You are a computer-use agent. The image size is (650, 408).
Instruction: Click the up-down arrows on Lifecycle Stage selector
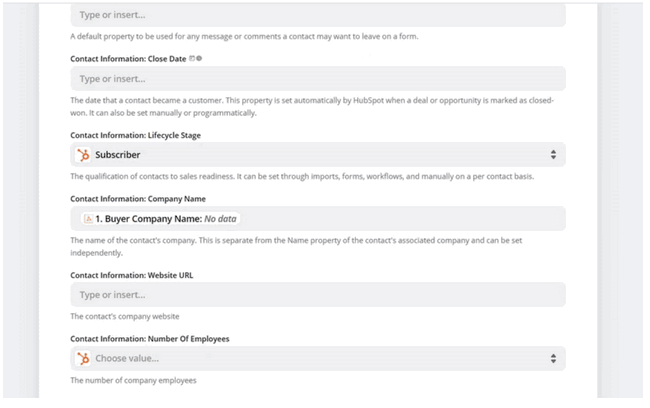click(553, 155)
